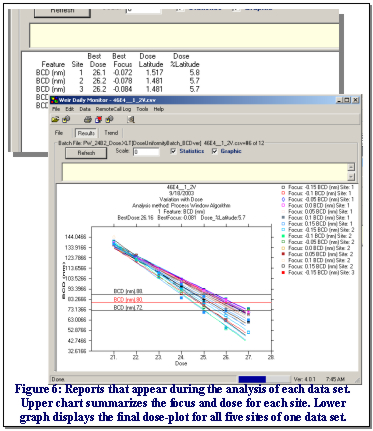This screenshot has height=431, width=373.
Task: Uncheck the Statistics checkbox
Action: pos(173,151)
